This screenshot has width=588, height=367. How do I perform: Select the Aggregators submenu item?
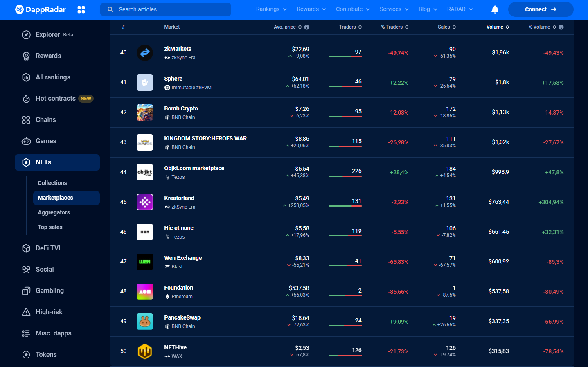coord(54,212)
